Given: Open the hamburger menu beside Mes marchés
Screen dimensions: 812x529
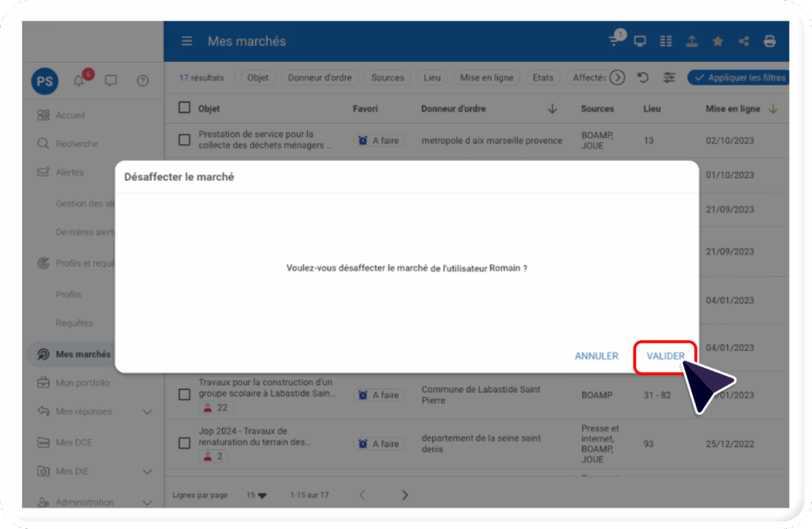Looking at the screenshot, I should pyautogui.click(x=187, y=41).
